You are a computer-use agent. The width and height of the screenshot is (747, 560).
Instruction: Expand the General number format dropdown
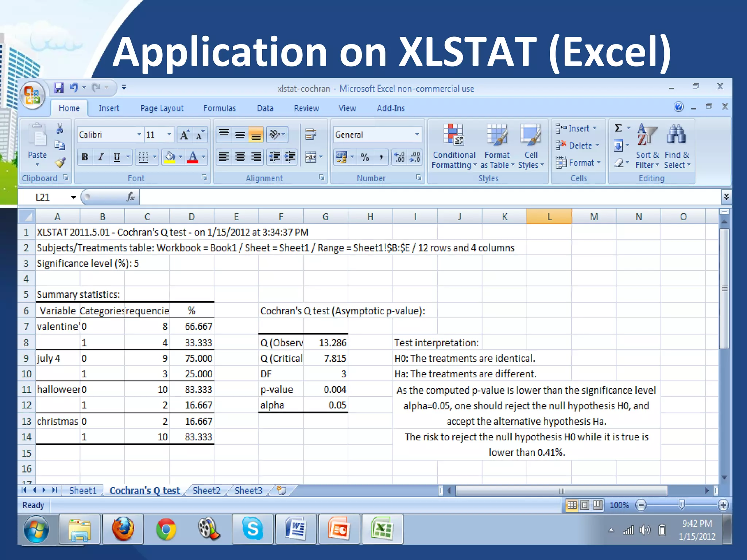[417, 135]
